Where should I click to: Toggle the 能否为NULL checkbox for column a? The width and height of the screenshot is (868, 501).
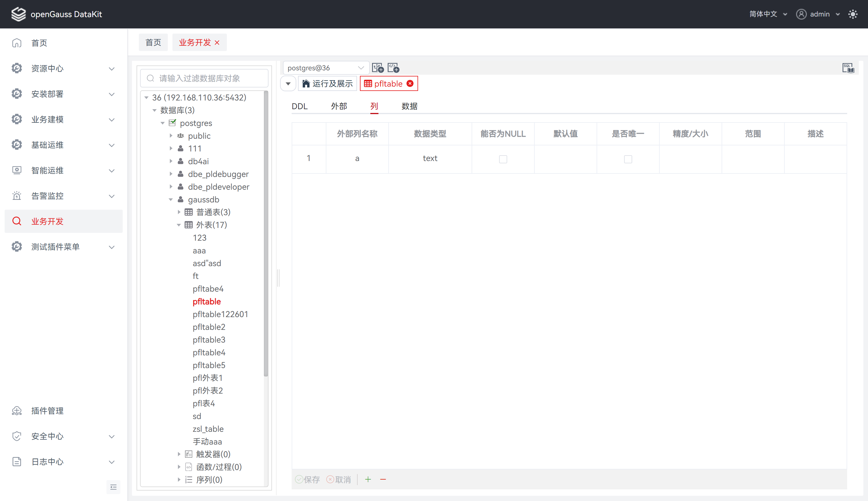click(x=503, y=159)
